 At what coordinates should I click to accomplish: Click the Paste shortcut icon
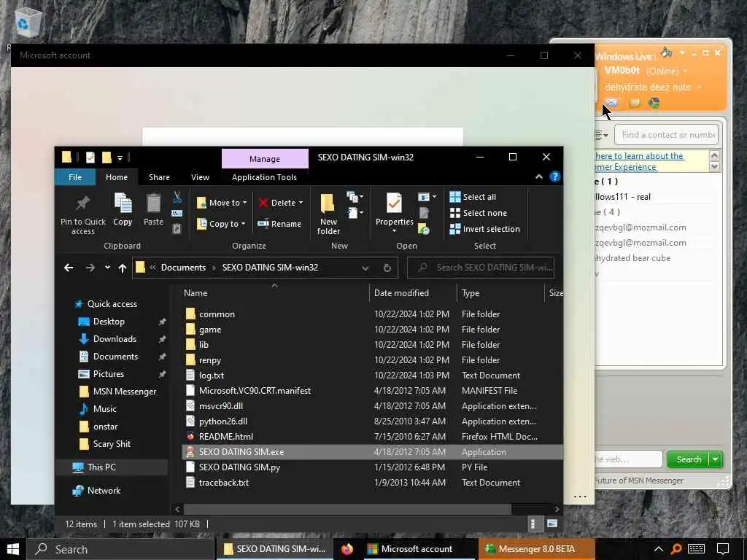[177, 229]
